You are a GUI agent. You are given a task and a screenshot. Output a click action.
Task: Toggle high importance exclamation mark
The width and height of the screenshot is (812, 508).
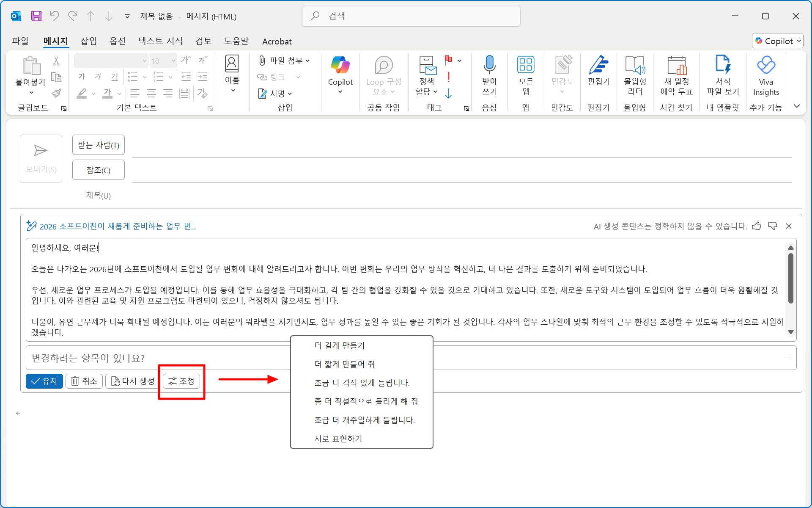449,77
